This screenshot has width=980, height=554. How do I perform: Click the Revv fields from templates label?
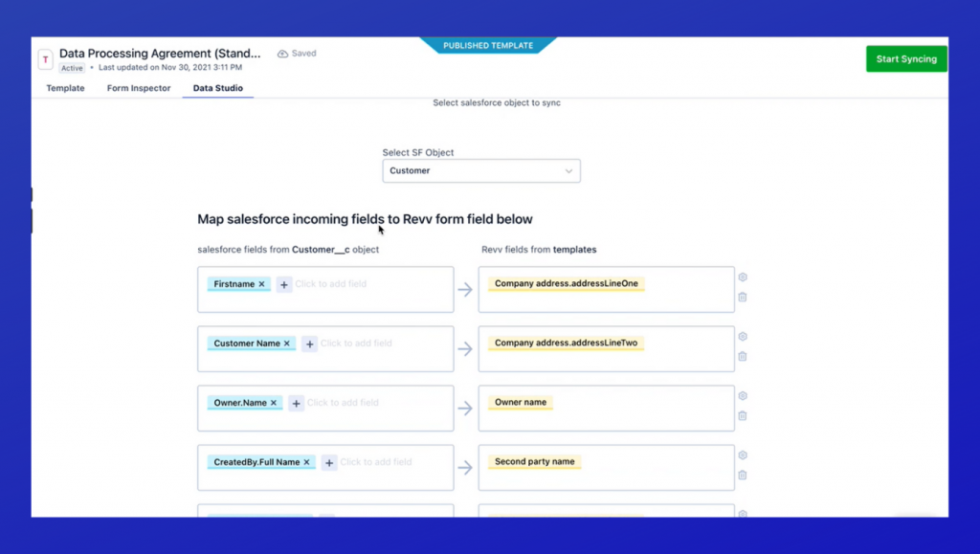pos(539,250)
